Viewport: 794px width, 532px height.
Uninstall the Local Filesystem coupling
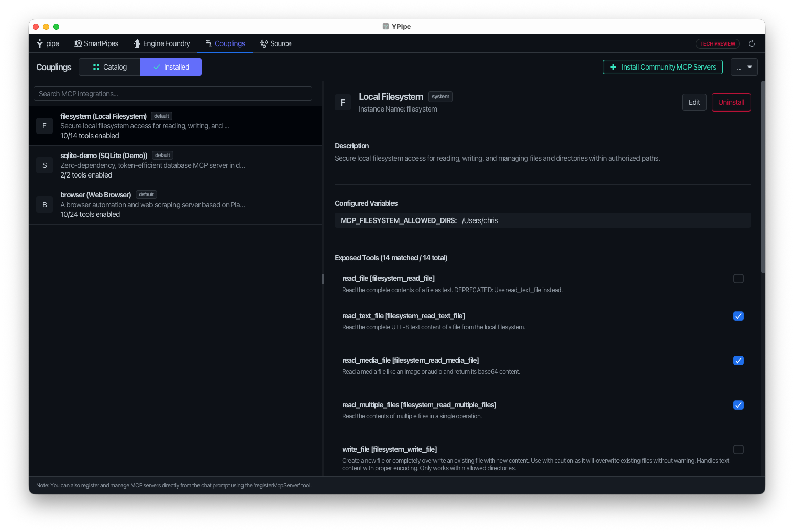click(731, 102)
